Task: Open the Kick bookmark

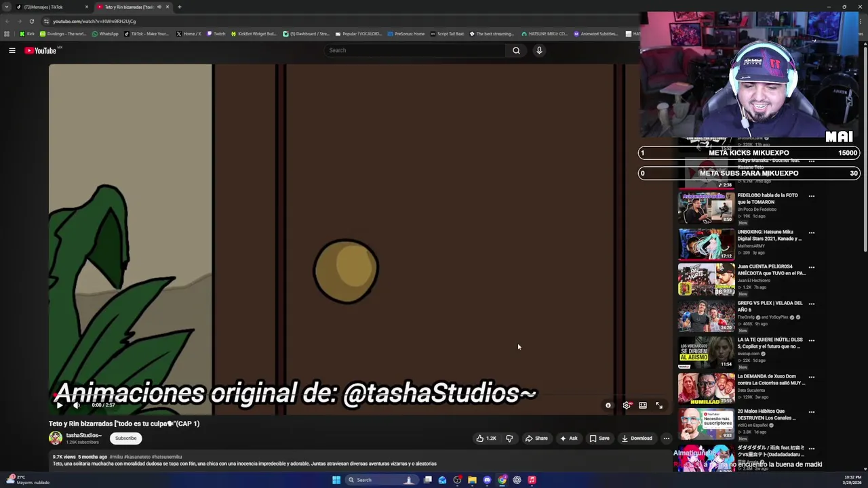Action: tap(27, 34)
